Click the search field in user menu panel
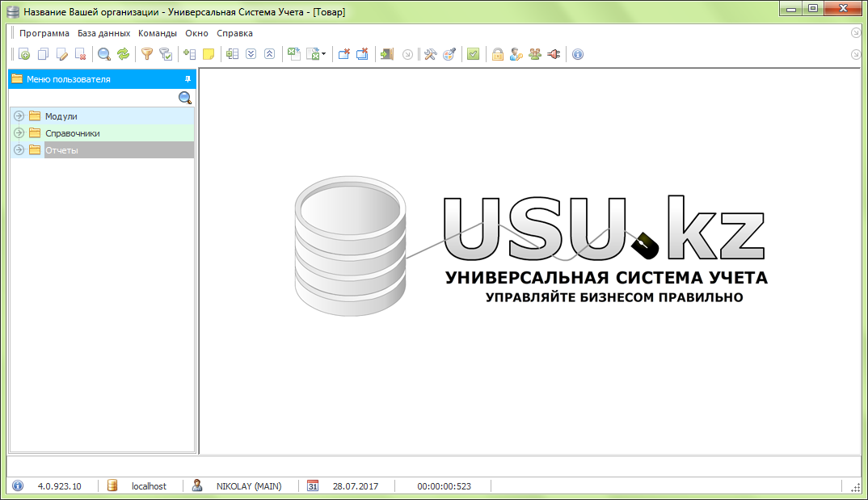Screen dimensions: 868x500 point(94,98)
